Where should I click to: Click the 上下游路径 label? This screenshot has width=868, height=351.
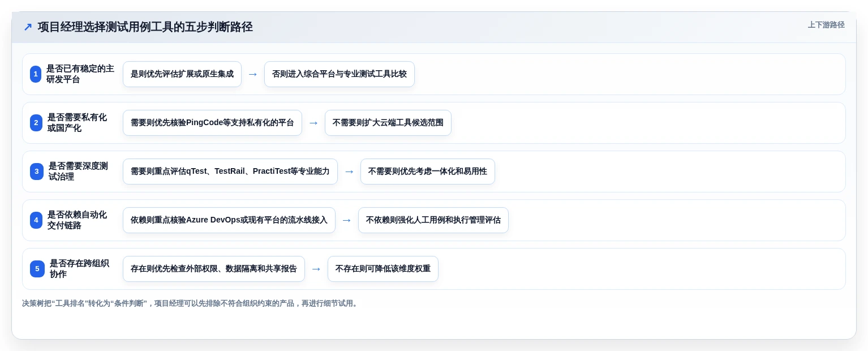(826, 25)
